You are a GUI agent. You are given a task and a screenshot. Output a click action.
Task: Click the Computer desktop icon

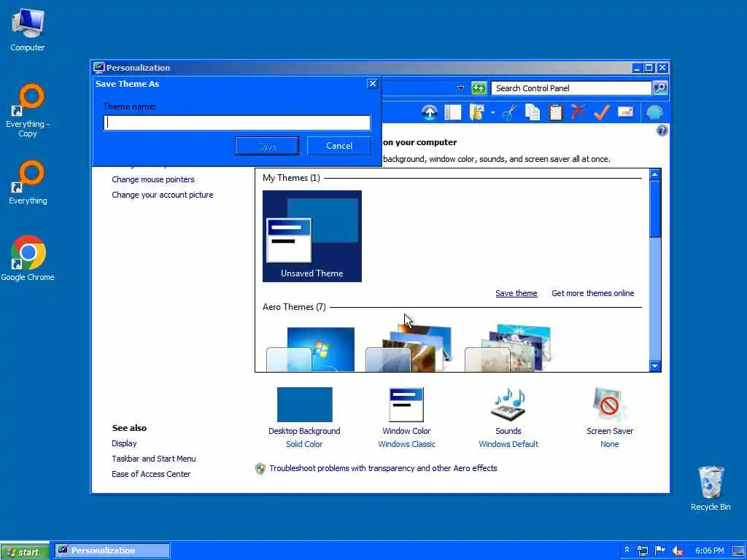click(28, 30)
